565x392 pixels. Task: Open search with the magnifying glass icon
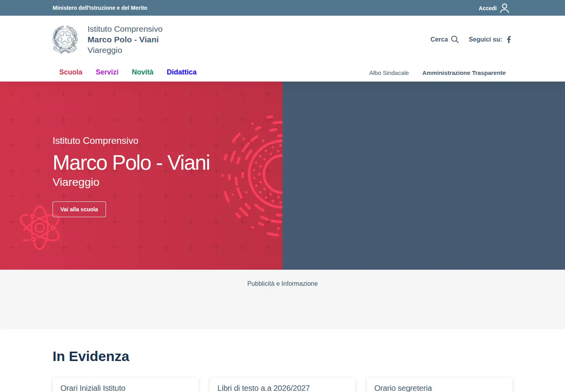point(455,39)
